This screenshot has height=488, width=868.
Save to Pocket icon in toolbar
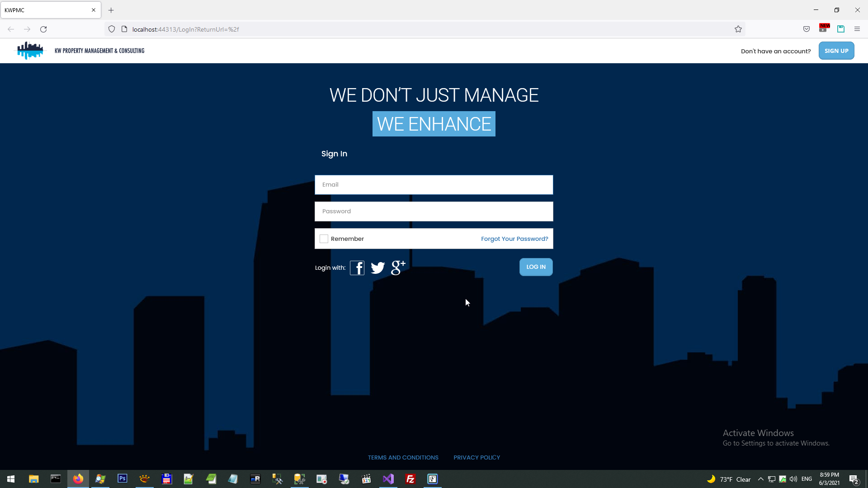tap(807, 29)
